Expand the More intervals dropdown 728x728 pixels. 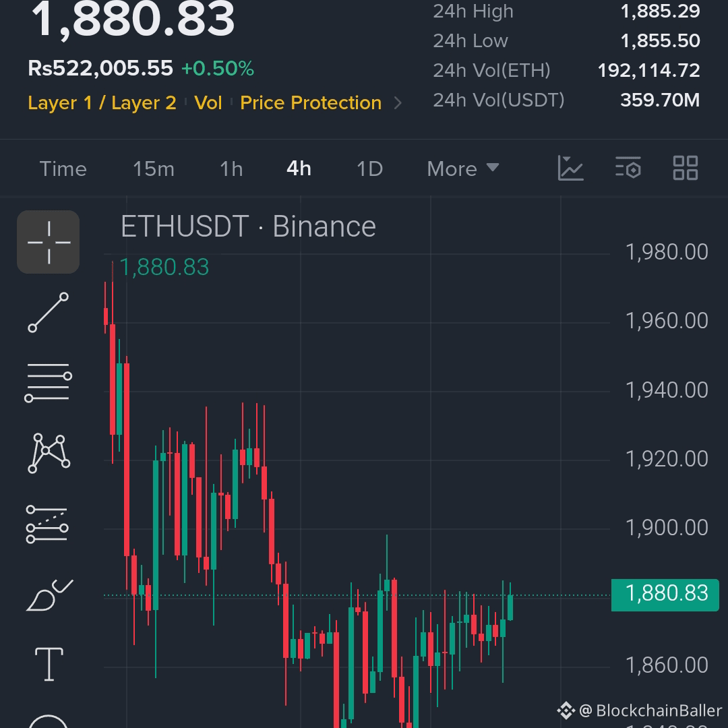(463, 169)
